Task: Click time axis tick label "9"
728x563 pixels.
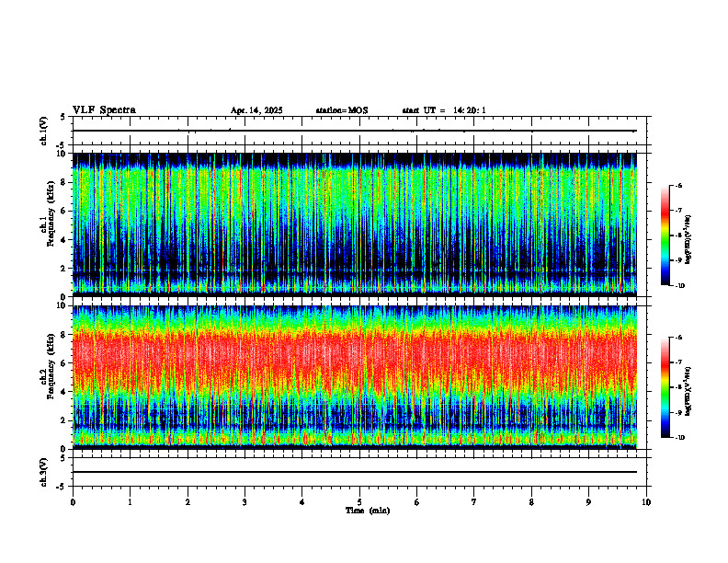Action: (x=588, y=502)
